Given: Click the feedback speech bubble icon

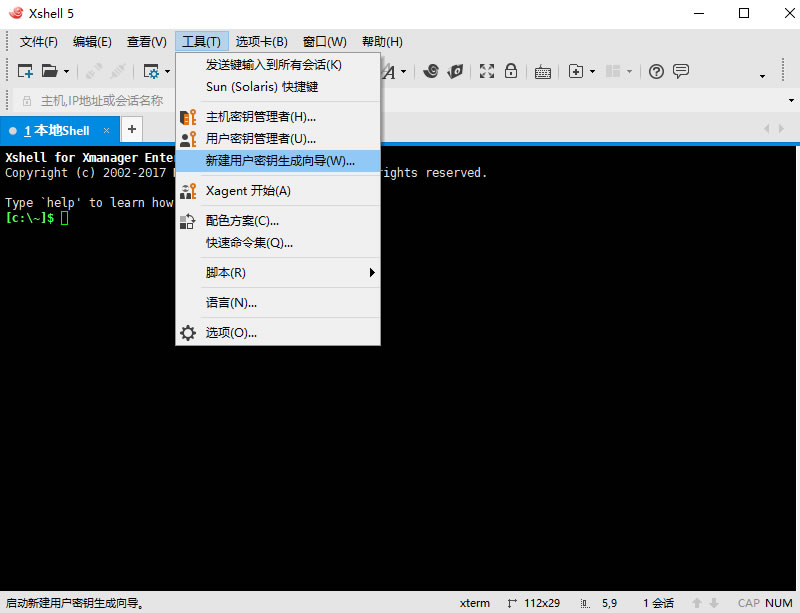Looking at the screenshot, I should 681,71.
